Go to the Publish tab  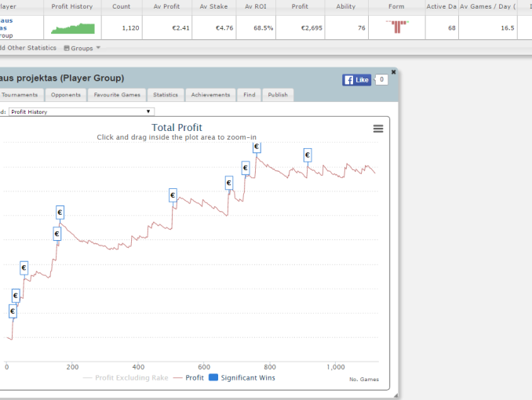coord(278,95)
